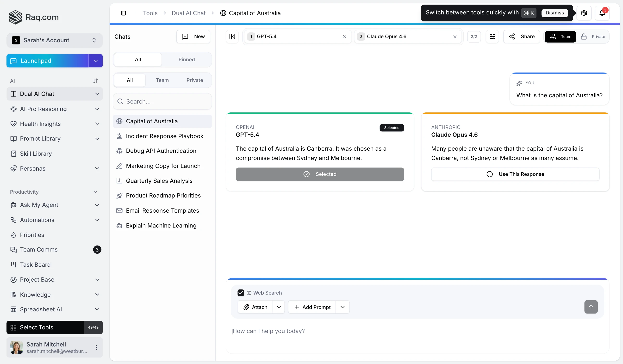Expand the Launchpad dropdown arrow

[96, 61]
